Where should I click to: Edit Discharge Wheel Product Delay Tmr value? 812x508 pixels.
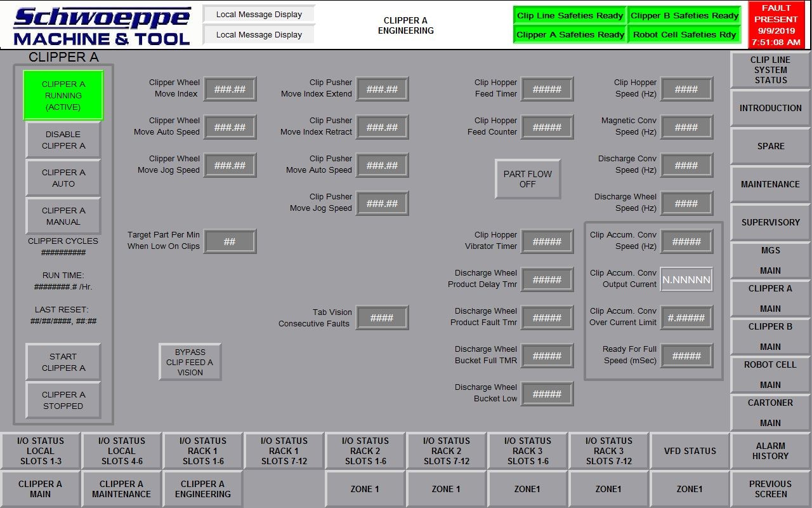pos(547,280)
